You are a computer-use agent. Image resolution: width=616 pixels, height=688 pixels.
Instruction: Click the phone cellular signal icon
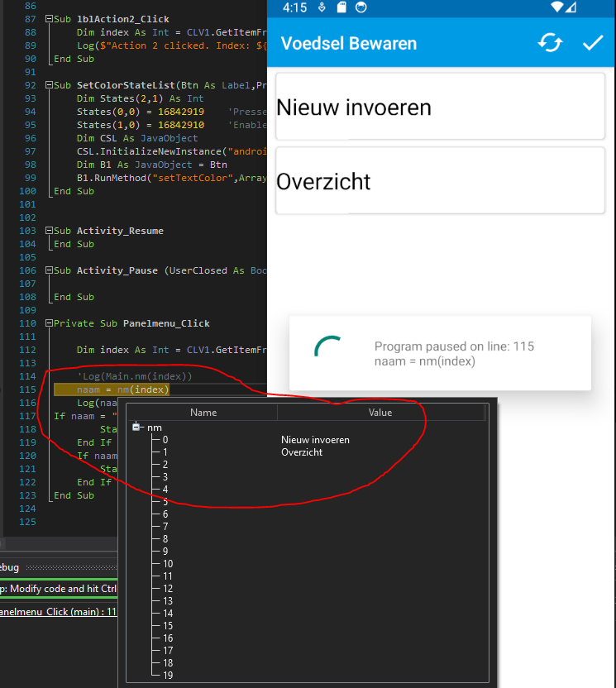coord(571,7)
